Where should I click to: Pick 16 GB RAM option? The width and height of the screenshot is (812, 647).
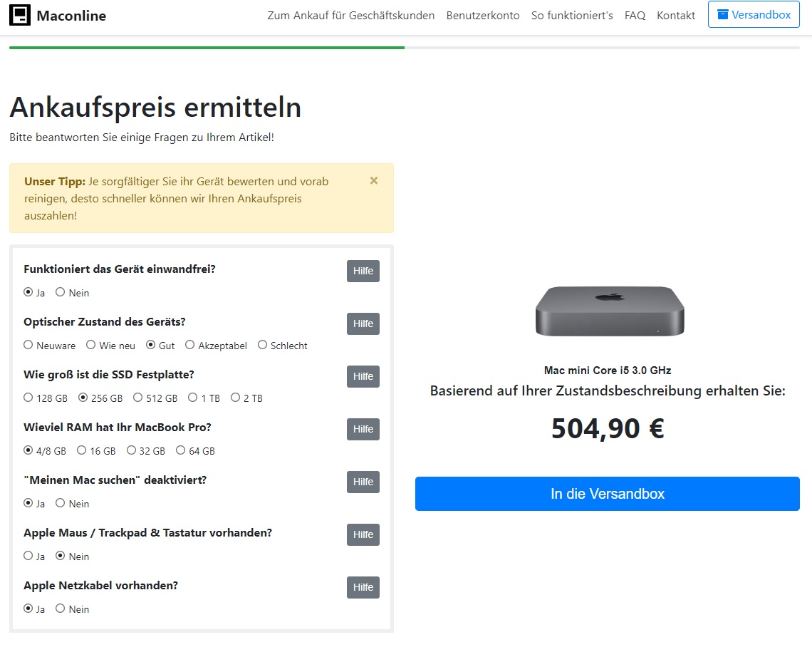[82, 450]
